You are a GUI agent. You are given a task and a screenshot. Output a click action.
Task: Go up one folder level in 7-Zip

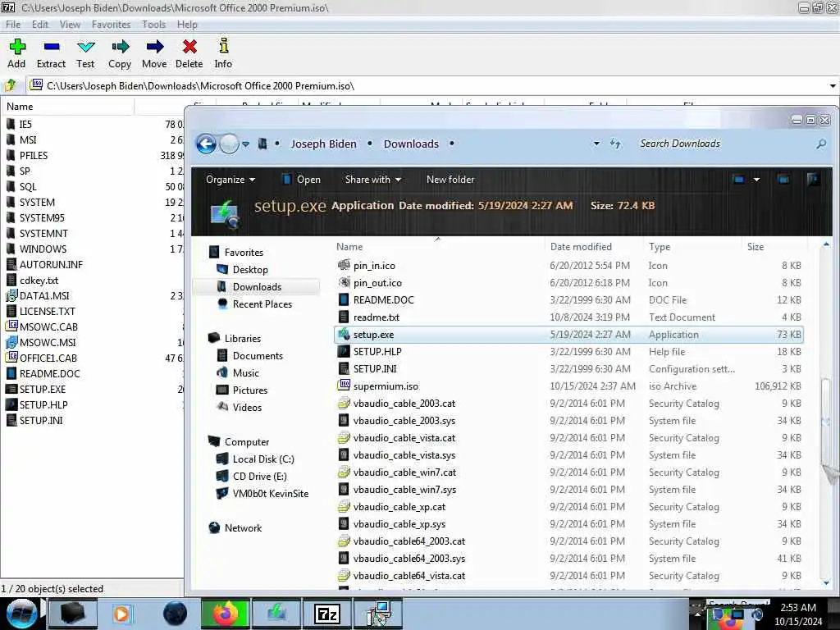[x=10, y=85]
